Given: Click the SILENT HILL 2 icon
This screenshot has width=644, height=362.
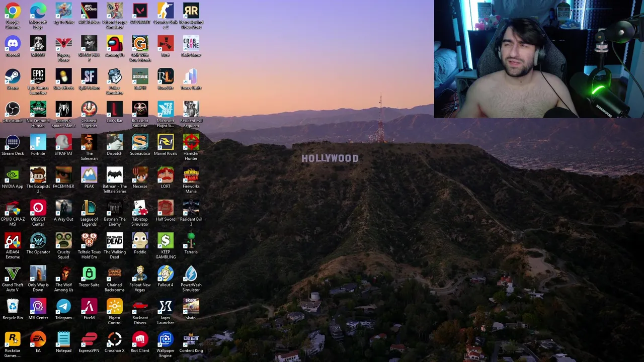Looking at the screenshot, I should click(x=89, y=43).
